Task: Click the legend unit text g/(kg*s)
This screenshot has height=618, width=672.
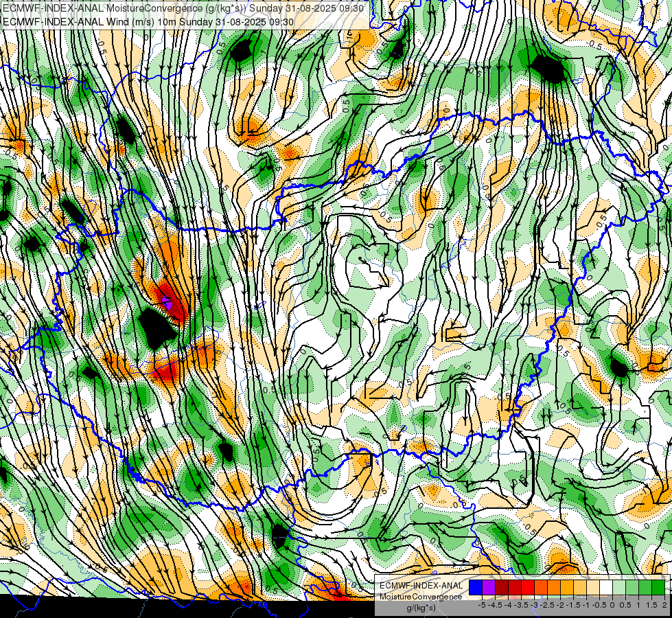Action: tap(421, 608)
